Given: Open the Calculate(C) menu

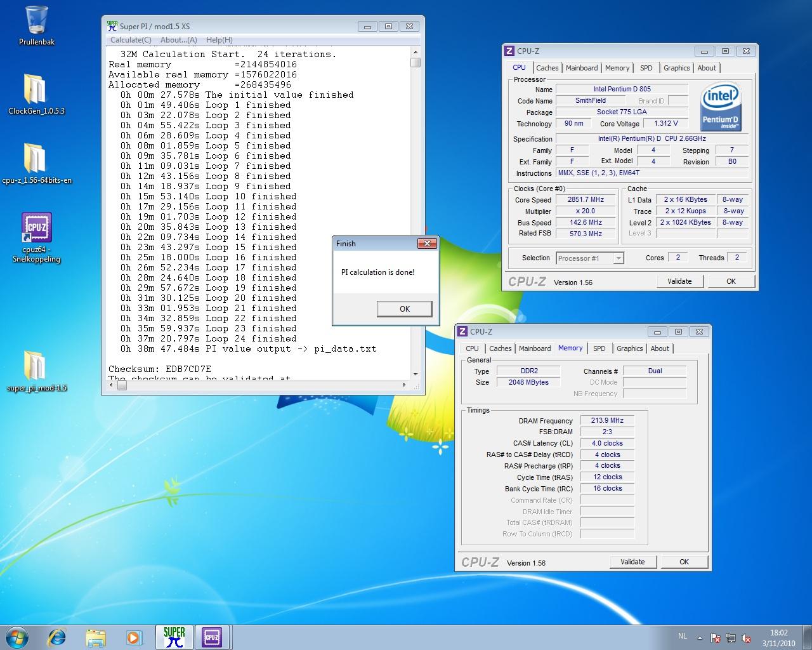Looking at the screenshot, I should [x=131, y=39].
